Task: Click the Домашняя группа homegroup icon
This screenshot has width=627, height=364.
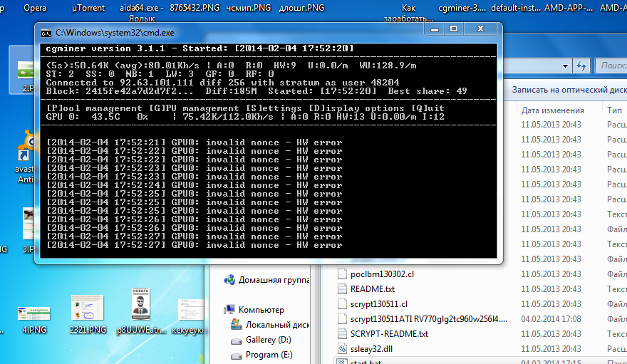Action: click(229, 280)
